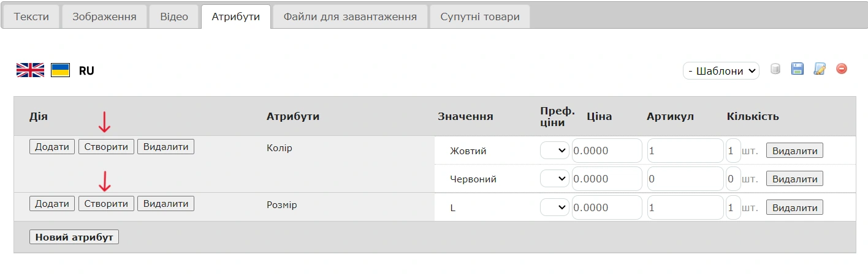Click the blue floppy disk save icon
Image resolution: width=868 pixels, height=276 pixels.
coord(798,69)
